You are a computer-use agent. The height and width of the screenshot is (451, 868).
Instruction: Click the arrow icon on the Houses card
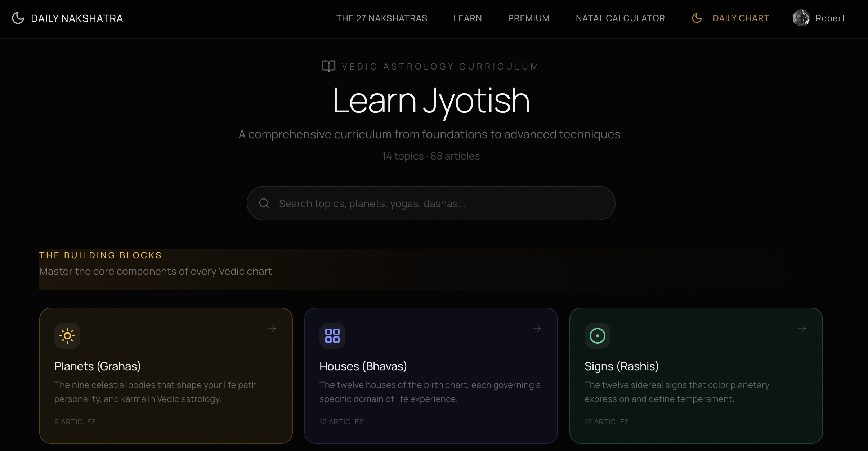click(537, 328)
